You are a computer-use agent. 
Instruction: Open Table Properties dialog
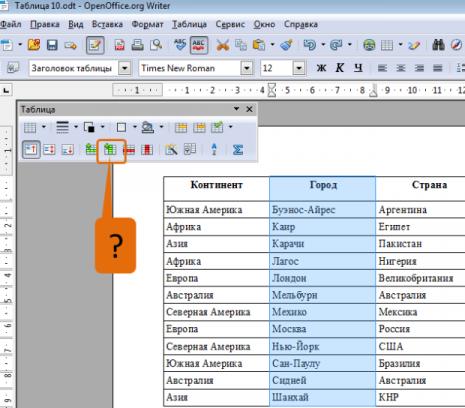coord(190,149)
